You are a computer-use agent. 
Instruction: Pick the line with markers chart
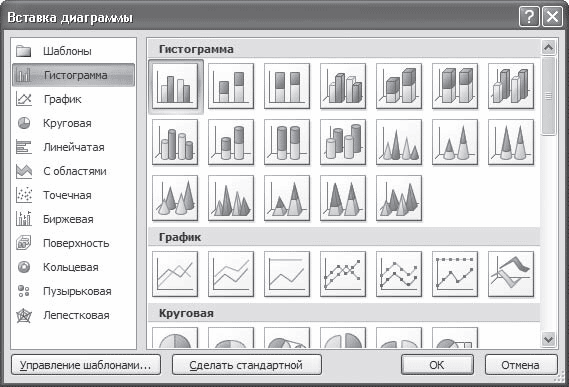[343, 274]
